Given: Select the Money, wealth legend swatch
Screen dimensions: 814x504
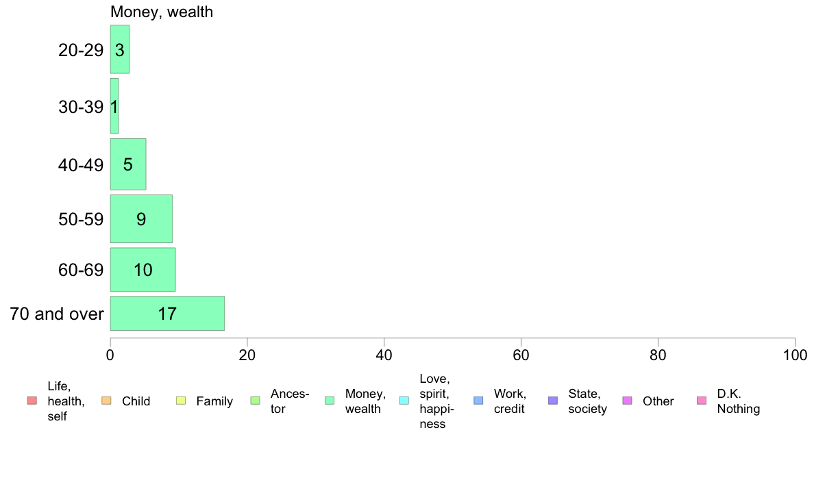Looking at the screenshot, I should coord(330,401).
